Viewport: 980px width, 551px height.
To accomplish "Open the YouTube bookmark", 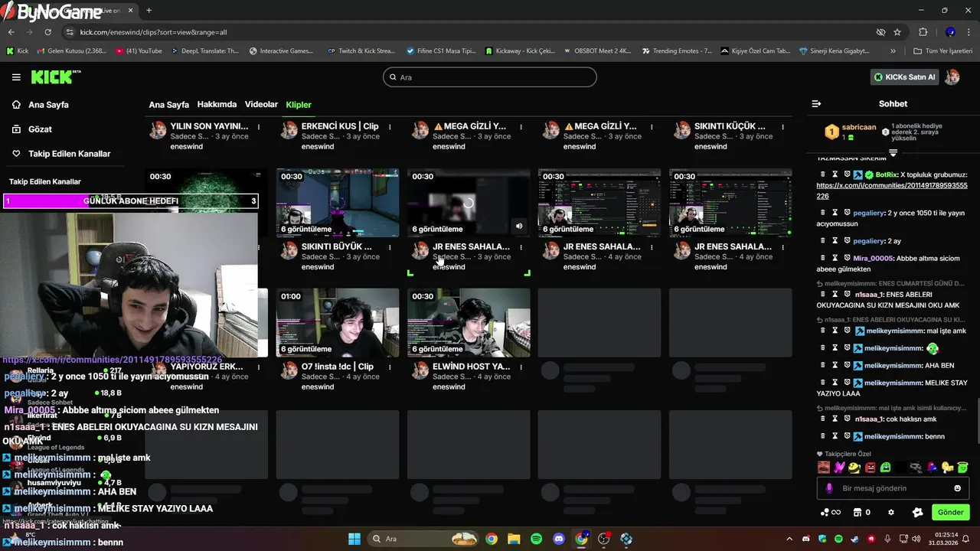I will click(139, 51).
